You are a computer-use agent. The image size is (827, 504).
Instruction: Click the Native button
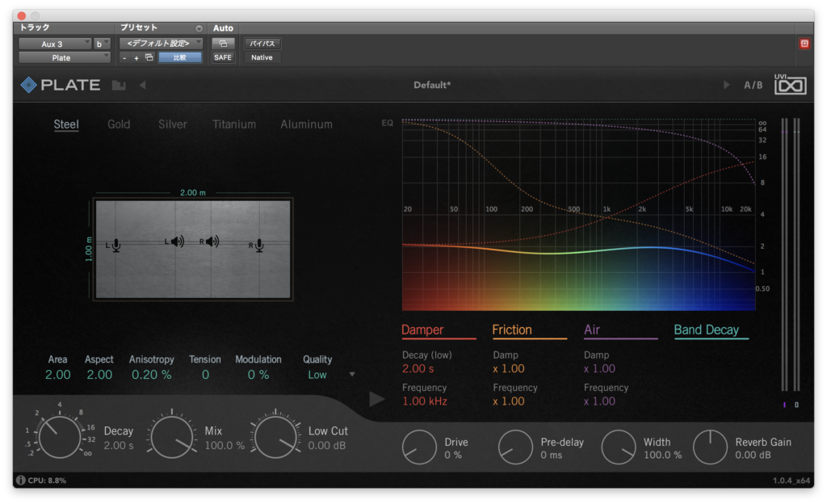coord(262,57)
